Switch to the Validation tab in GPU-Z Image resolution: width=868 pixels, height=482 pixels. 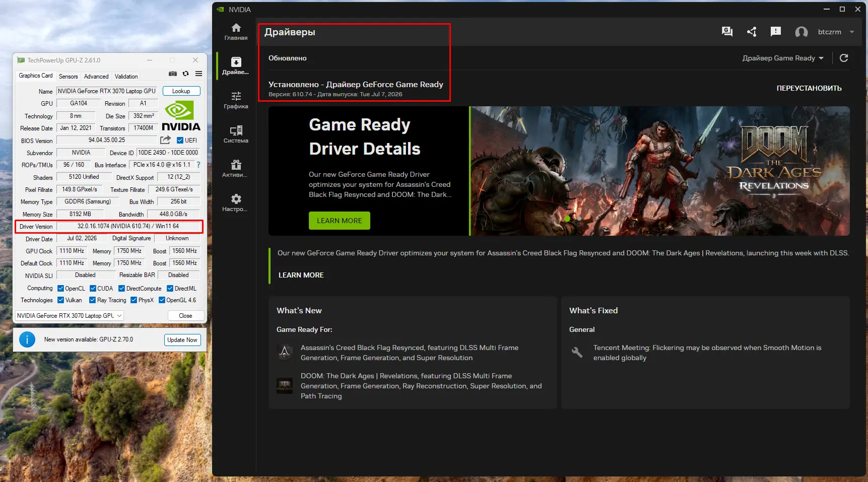pyautogui.click(x=126, y=77)
